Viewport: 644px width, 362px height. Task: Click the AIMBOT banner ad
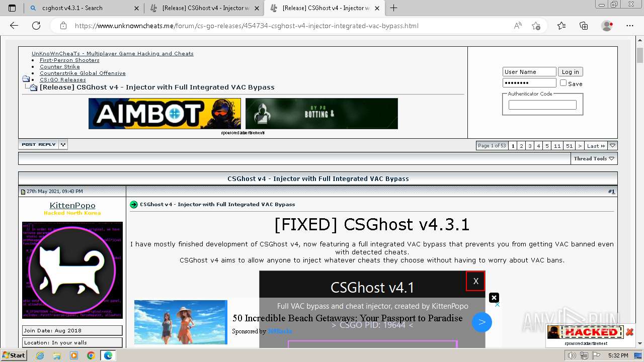point(165,114)
